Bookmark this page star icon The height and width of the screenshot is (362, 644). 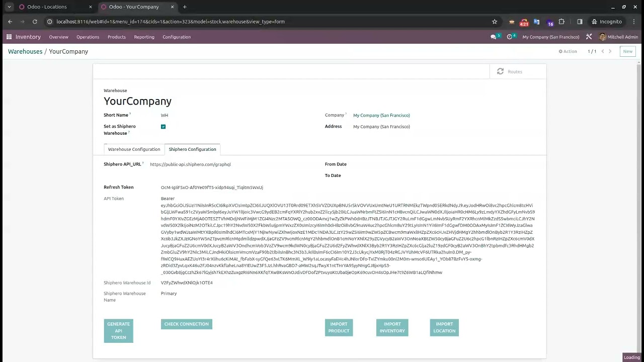(495, 22)
